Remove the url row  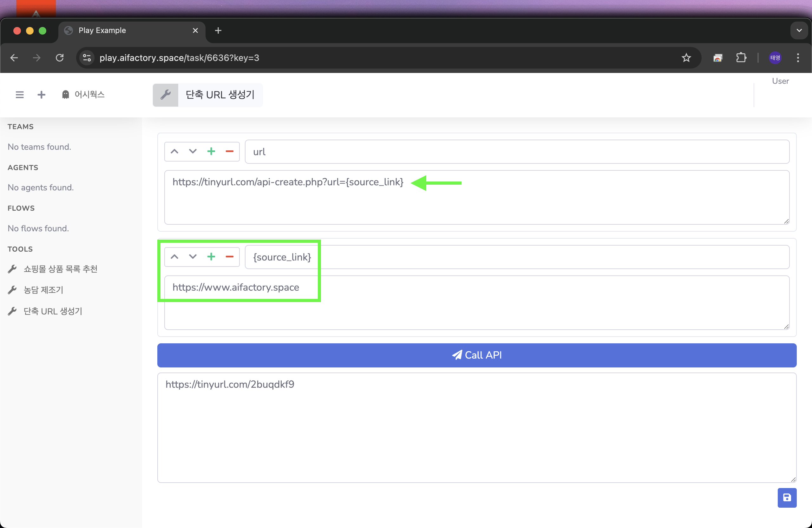pyautogui.click(x=230, y=152)
